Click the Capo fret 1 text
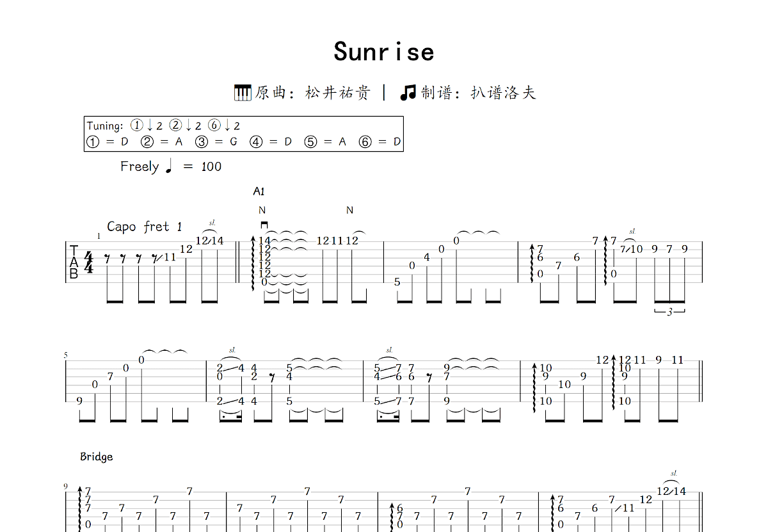This screenshot has height=532, width=768. [145, 227]
